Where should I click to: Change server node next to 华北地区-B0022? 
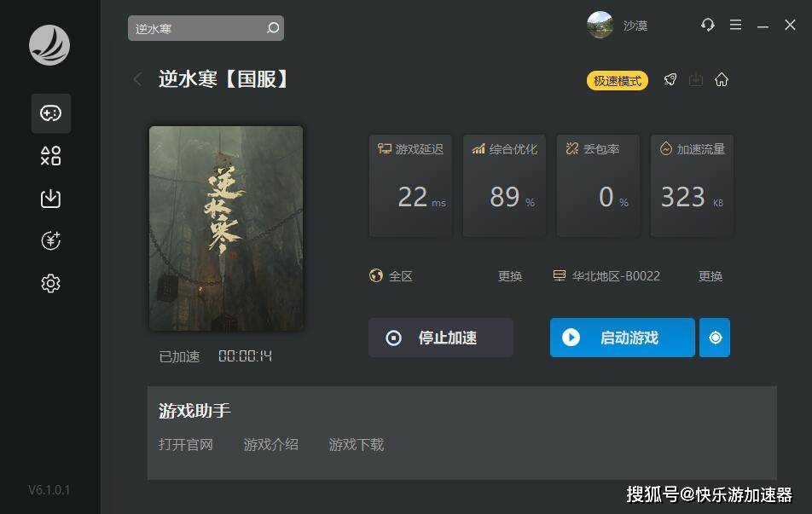click(x=710, y=276)
